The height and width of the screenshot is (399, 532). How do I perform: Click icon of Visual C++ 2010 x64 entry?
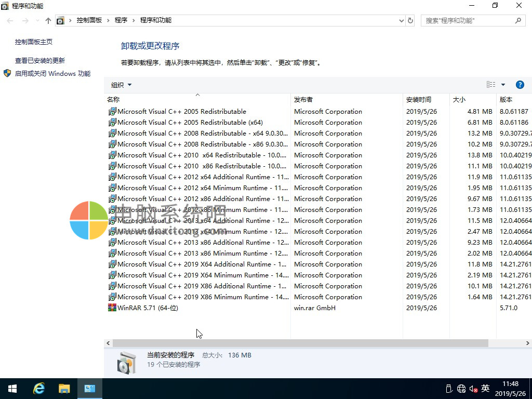[x=112, y=155]
